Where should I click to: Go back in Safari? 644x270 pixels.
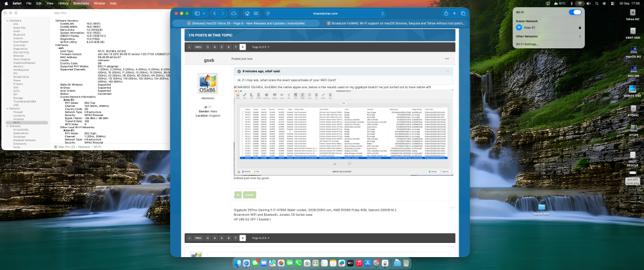click(216, 13)
